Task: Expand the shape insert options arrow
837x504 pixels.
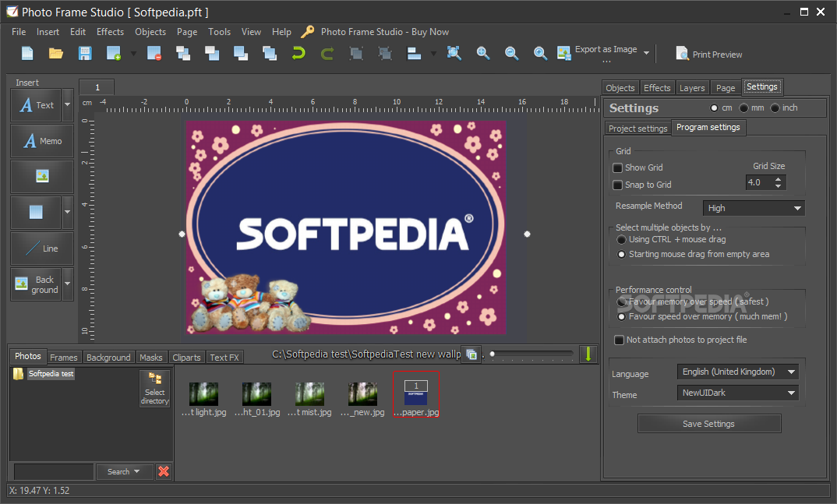Action: point(67,212)
